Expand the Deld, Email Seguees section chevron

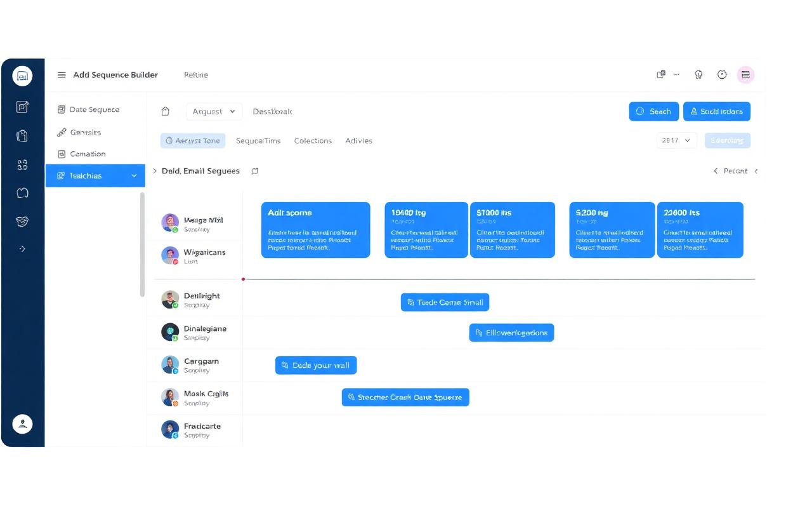click(155, 171)
